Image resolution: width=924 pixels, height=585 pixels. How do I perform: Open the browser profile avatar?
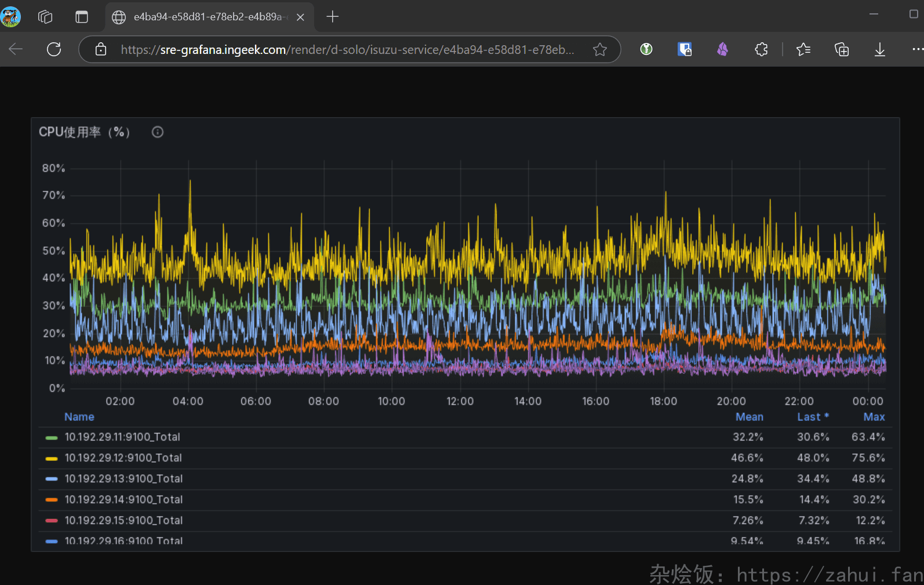point(10,17)
